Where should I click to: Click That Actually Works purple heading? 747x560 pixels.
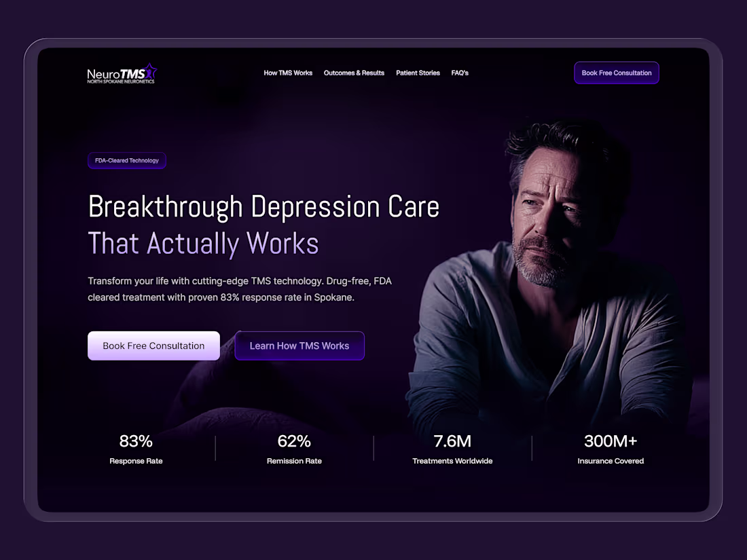203,243
